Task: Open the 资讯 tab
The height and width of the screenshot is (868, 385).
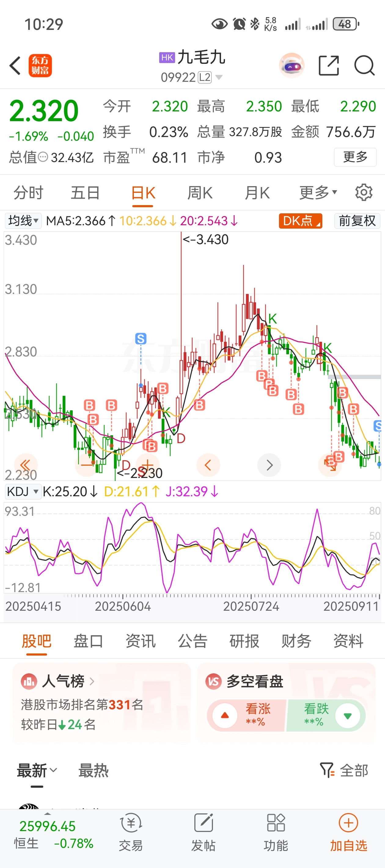Action: coord(140,641)
